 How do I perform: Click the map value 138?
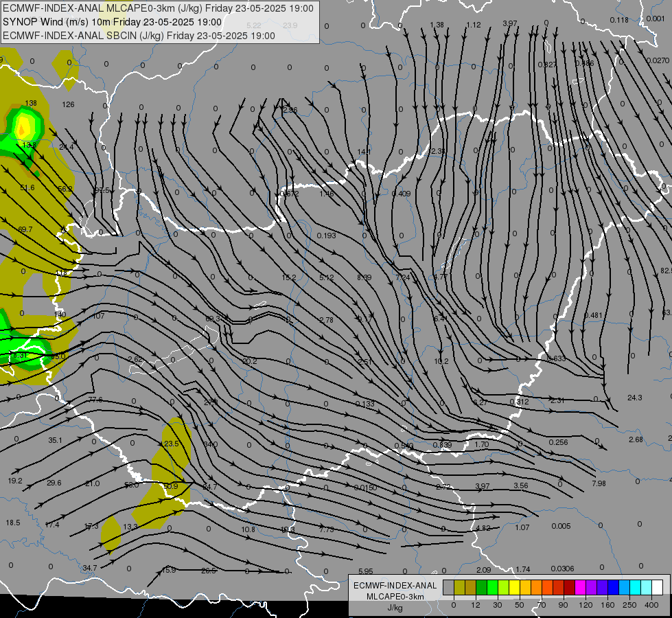pos(31,103)
